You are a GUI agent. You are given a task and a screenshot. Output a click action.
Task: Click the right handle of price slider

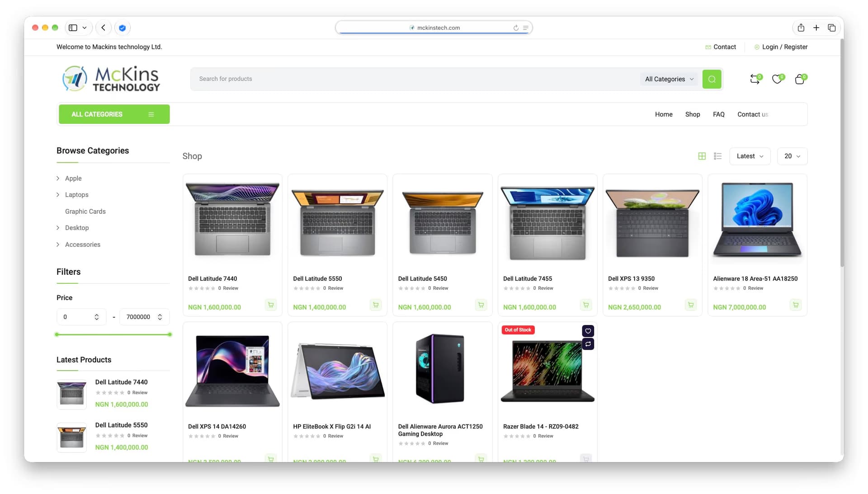pos(170,334)
